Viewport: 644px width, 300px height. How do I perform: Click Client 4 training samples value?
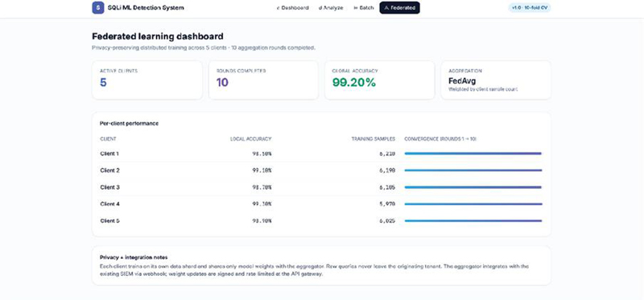[x=387, y=204]
